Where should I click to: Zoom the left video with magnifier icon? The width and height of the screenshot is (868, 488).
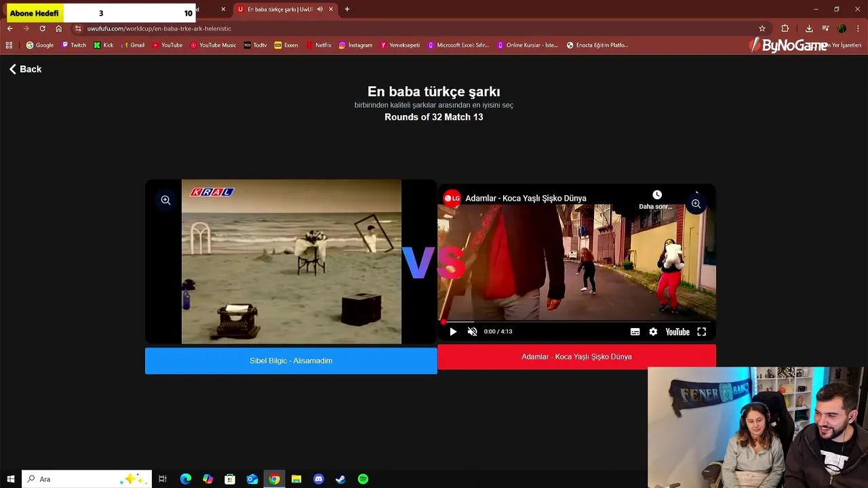coord(165,200)
